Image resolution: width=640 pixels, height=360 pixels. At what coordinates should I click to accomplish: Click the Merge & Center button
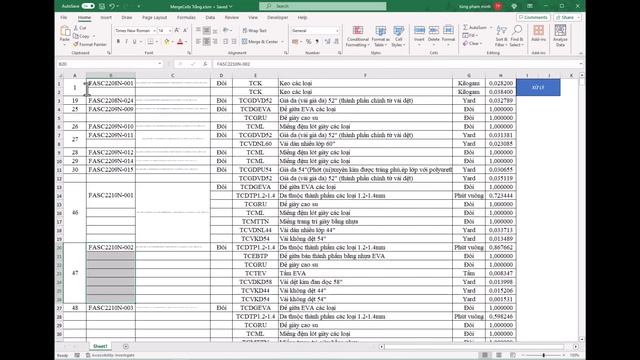260,42
